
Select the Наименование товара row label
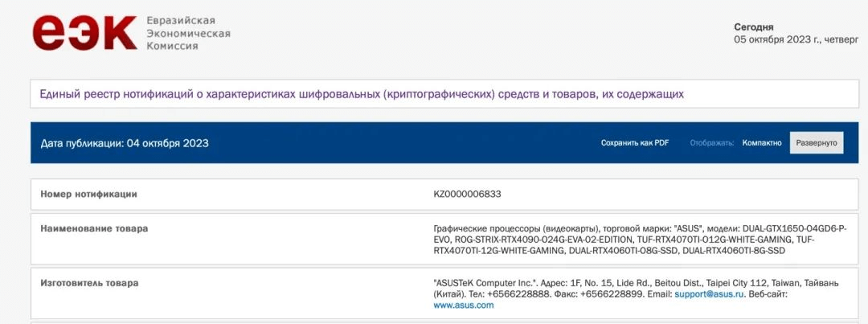click(94, 228)
